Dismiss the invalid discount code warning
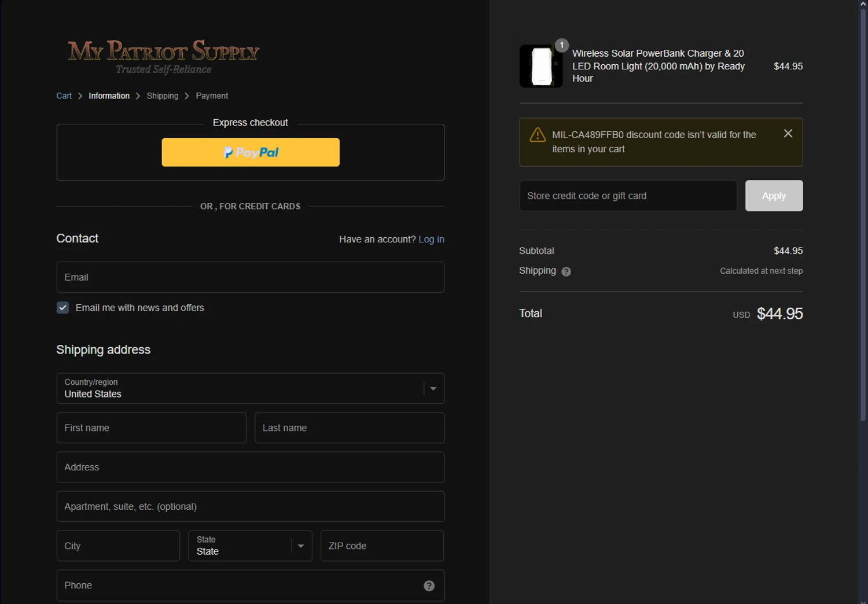 (788, 134)
